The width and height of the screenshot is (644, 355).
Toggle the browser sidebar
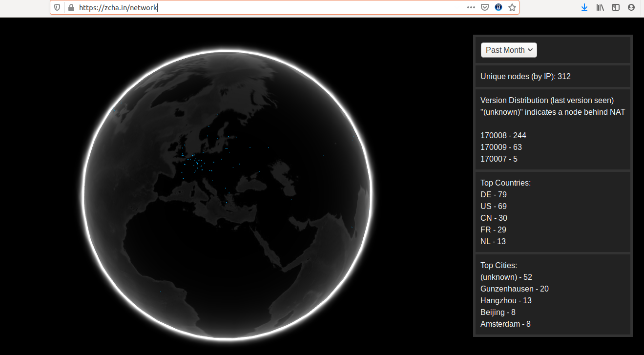(616, 7)
